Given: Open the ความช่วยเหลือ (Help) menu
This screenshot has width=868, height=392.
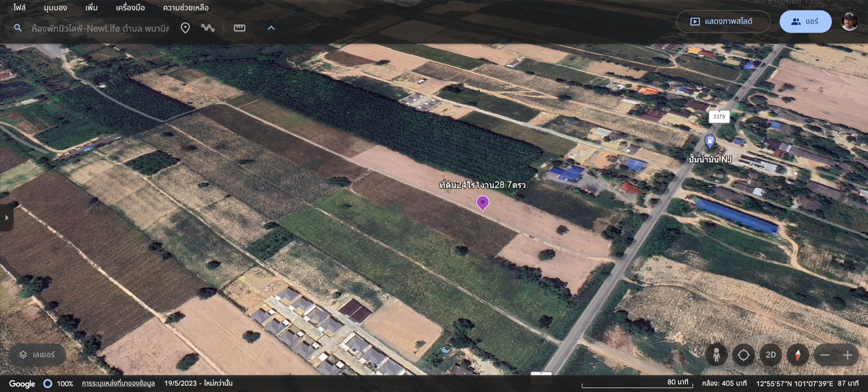Looking at the screenshot, I should coord(186,8).
